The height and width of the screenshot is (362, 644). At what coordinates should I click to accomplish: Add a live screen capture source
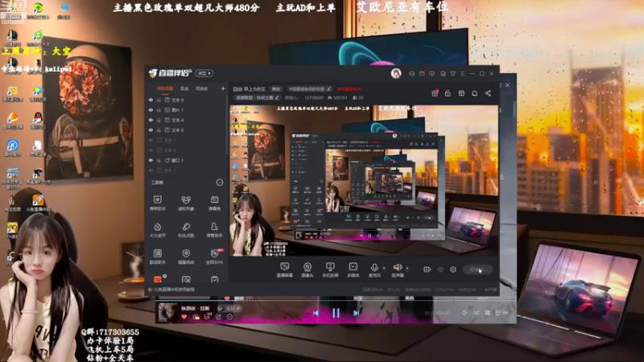(284, 269)
